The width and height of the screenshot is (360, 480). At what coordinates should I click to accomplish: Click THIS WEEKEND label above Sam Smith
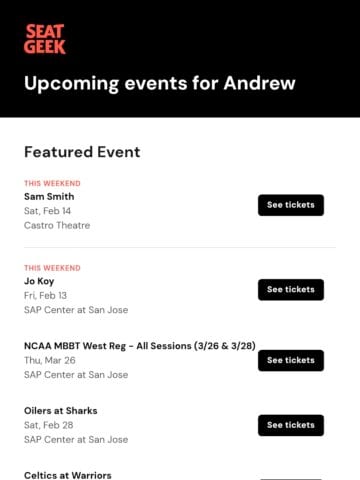pos(52,183)
